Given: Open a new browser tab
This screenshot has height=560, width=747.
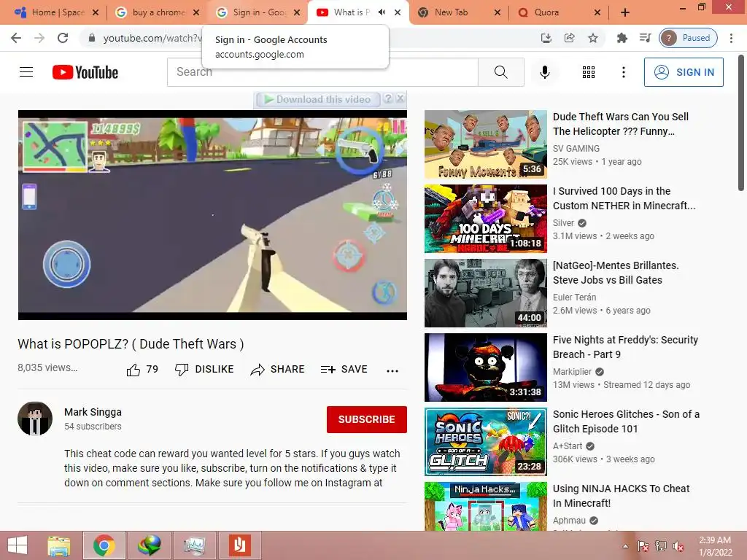Looking at the screenshot, I should pyautogui.click(x=625, y=13).
